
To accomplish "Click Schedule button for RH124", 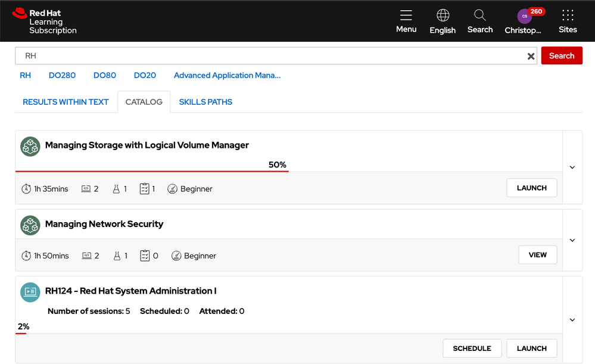I will click(x=472, y=349).
